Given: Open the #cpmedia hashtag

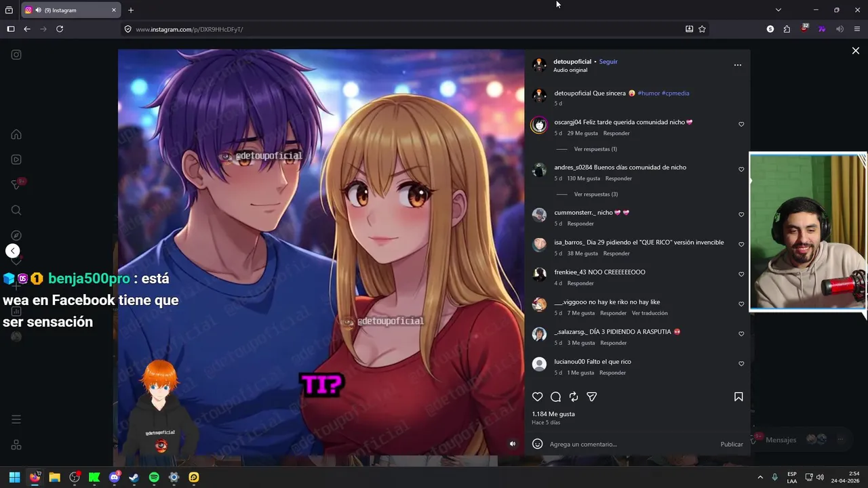Looking at the screenshot, I should coord(675,94).
